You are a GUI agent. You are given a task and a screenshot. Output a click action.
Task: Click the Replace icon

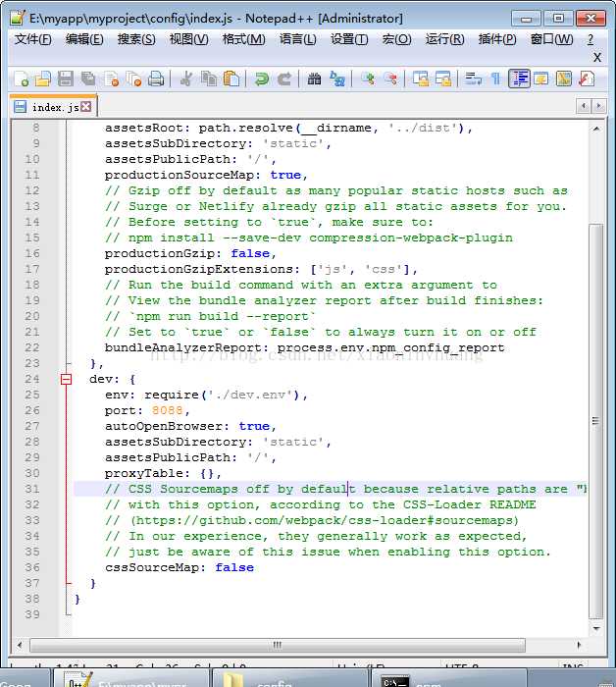tap(337, 79)
